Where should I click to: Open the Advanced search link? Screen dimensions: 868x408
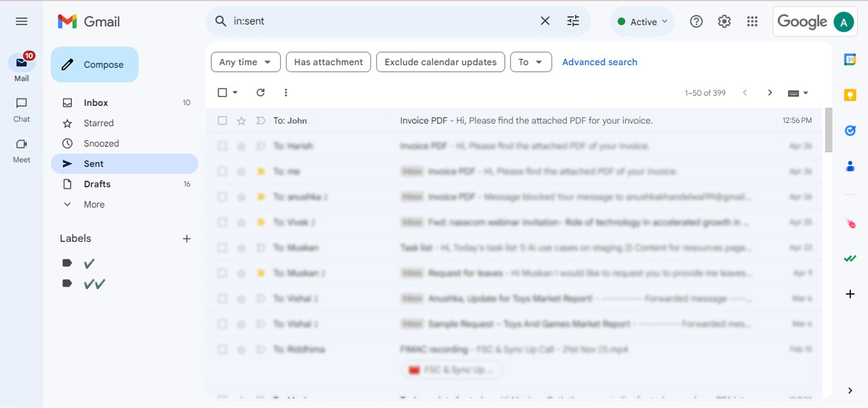599,62
